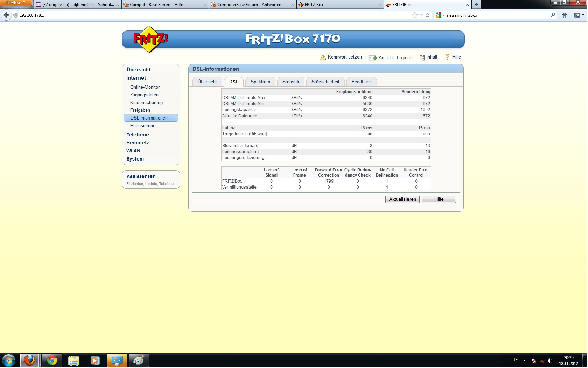
Task: Switch to ComputerBase Forum - Hilfe tab
Action: pos(165,5)
